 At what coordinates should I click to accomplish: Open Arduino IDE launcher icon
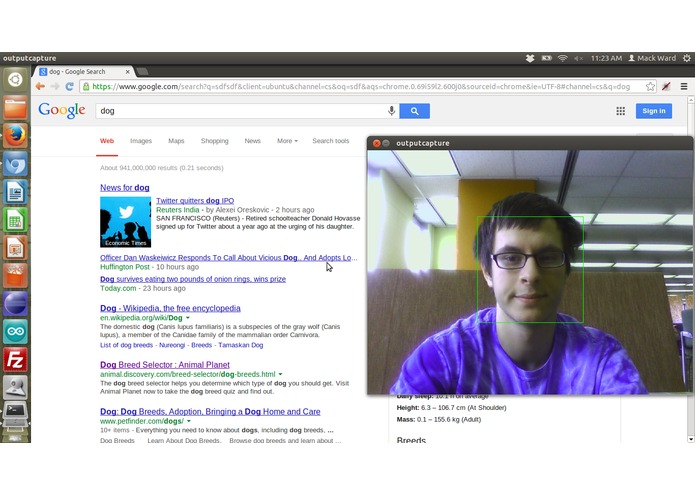(15, 331)
